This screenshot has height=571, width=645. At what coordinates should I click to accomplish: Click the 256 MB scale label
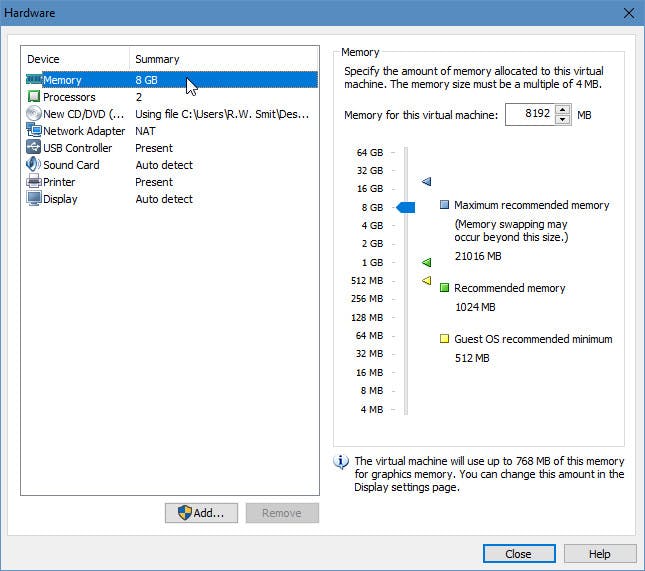pyautogui.click(x=367, y=299)
